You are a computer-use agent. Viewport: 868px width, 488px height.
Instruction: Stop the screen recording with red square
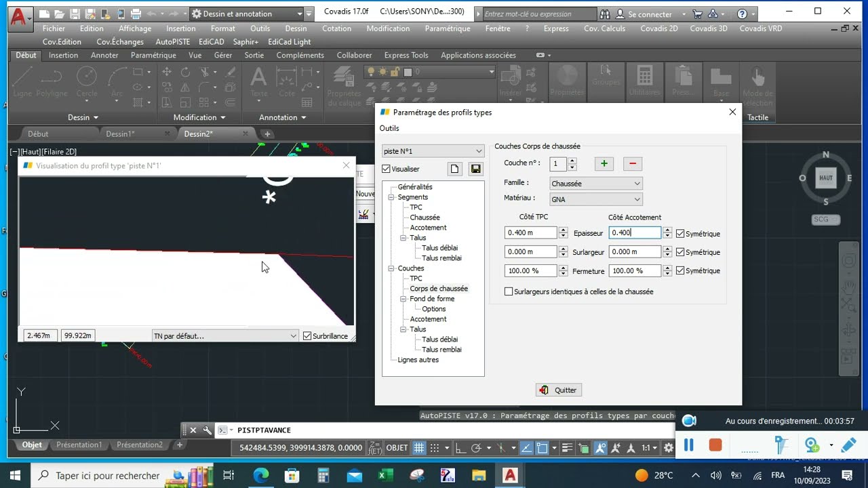pyautogui.click(x=715, y=445)
